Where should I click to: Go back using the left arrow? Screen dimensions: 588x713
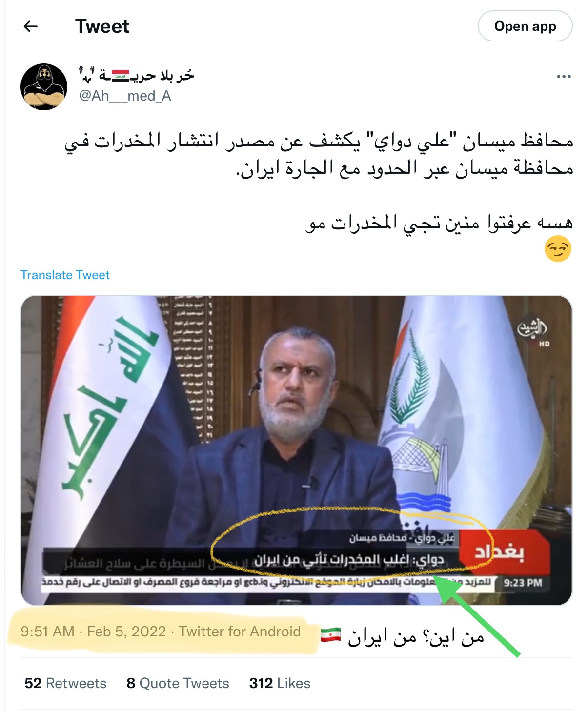point(31,26)
